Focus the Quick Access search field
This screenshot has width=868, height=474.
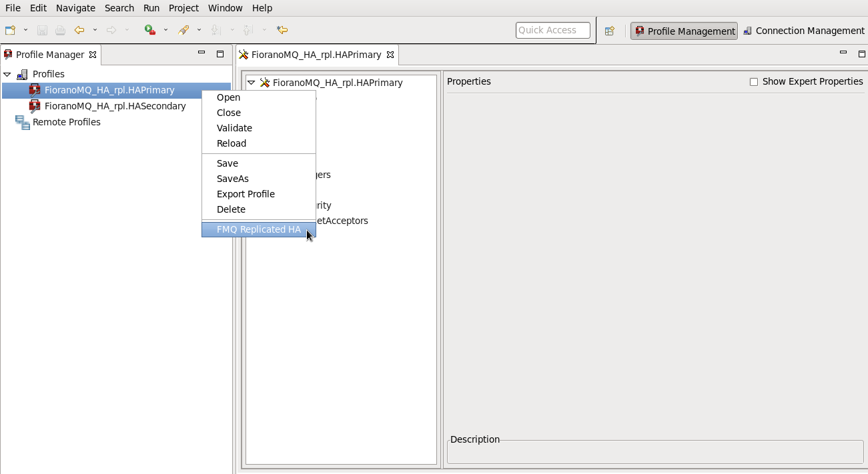point(553,30)
